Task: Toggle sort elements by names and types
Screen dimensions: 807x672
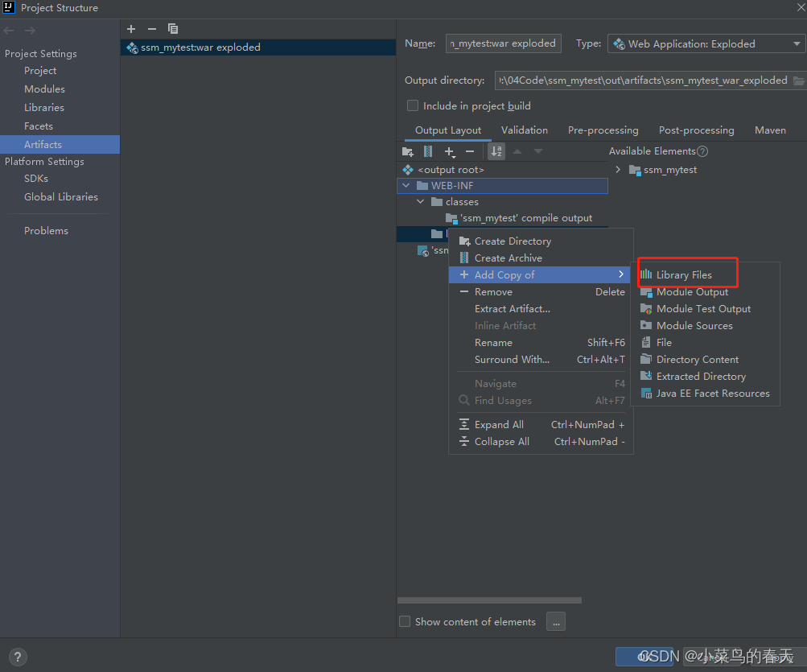Action: coord(496,151)
